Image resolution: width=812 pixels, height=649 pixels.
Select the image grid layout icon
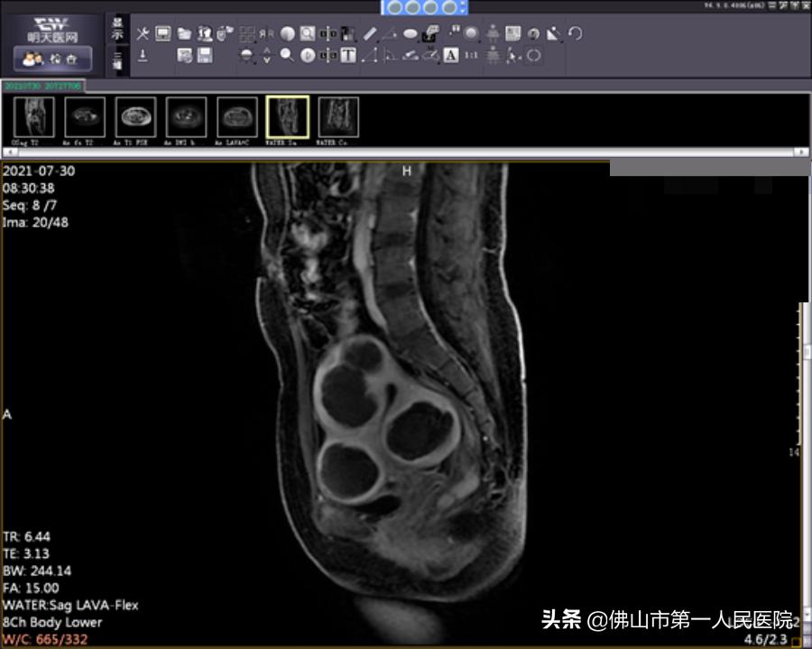pyautogui.click(x=246, y=34)
